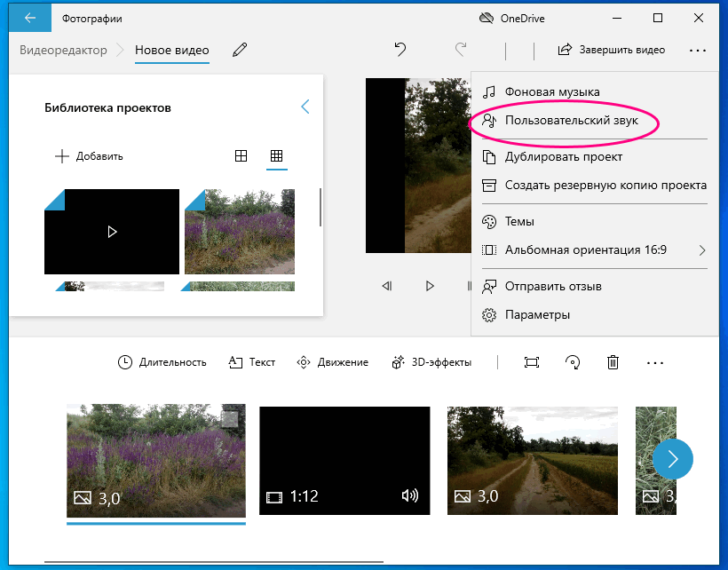Viewport: 728px width, 570px height.
Task: Undo the last action
Action: coord(400,50)
